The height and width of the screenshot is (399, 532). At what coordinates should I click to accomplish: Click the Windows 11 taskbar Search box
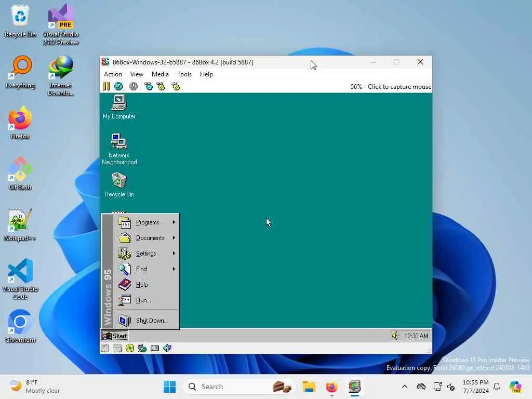click(239, 387)
